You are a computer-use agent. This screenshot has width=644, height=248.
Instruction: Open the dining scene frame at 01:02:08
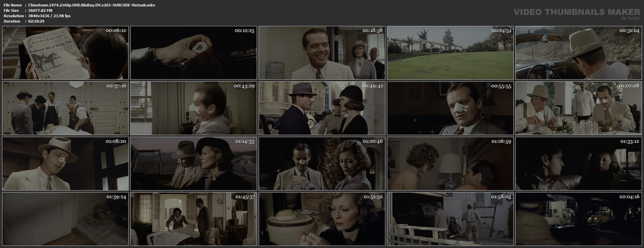click(x=579, y=108)
